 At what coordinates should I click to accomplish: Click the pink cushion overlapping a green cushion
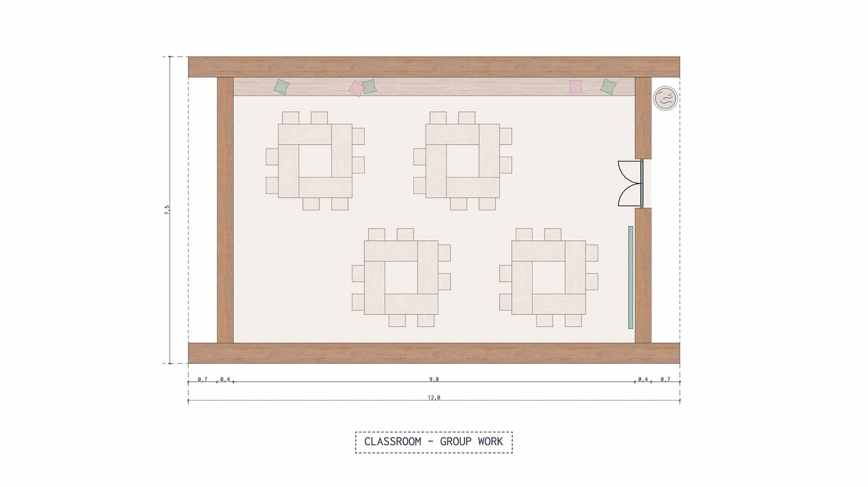(356, 89)
